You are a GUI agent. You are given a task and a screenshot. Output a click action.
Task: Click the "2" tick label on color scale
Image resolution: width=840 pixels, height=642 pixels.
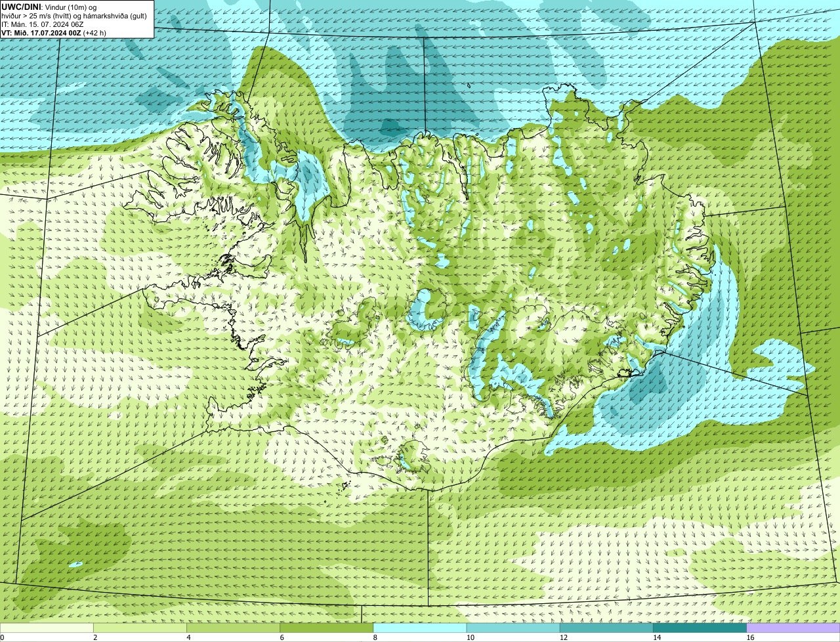click(x=95, y=637)
